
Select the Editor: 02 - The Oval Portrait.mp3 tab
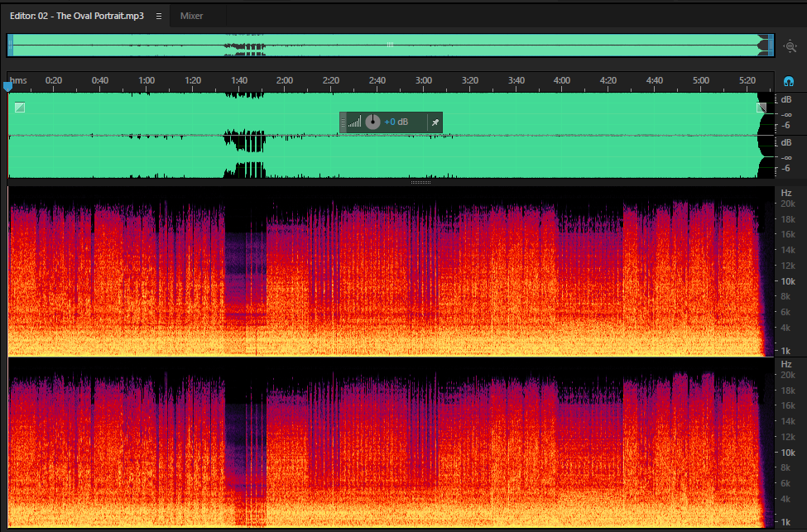77,16
